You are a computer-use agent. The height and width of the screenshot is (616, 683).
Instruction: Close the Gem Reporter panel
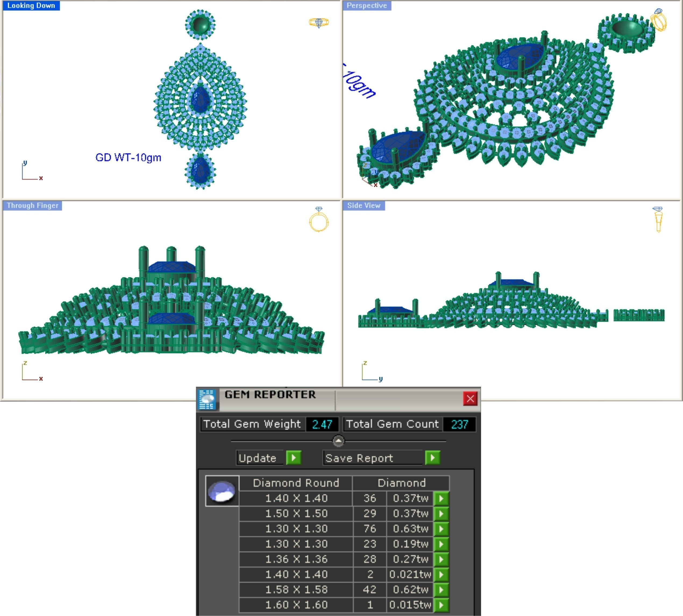(x=470, y=399)
